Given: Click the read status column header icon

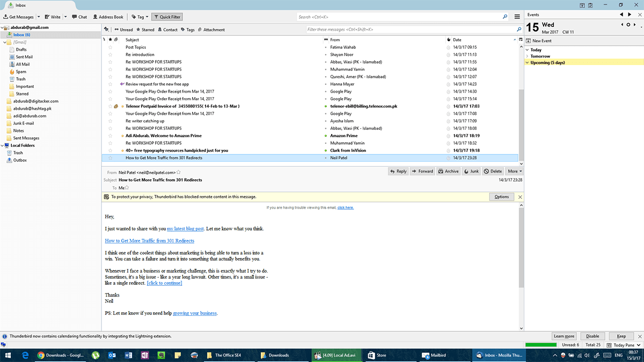Looking at the screenshot, I should point(326,40).
